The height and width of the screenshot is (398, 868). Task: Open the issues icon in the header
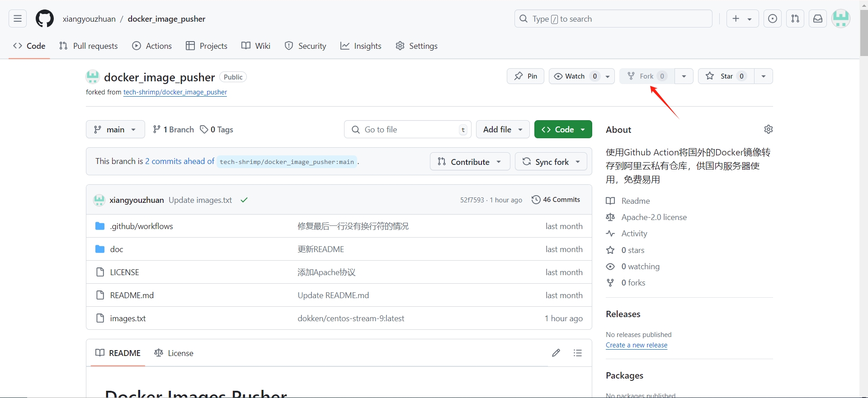773,19
